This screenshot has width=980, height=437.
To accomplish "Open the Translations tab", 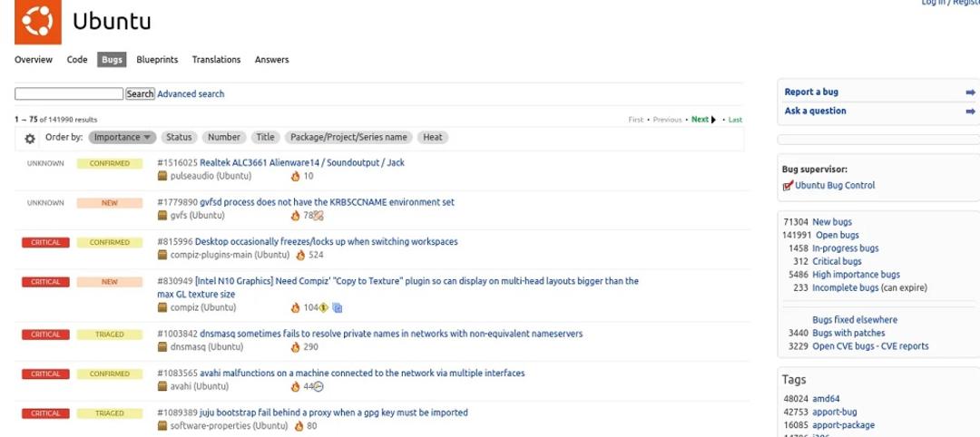I will click(x=216, y=60).
